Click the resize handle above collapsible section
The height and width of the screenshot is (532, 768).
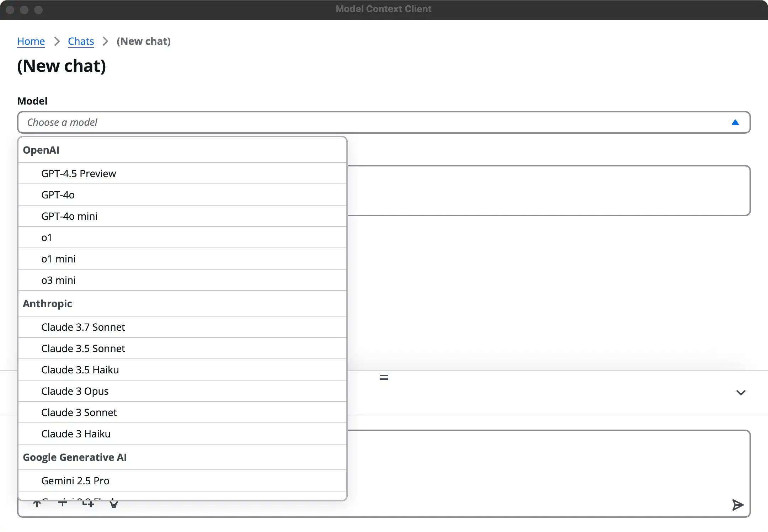[384, 377]
